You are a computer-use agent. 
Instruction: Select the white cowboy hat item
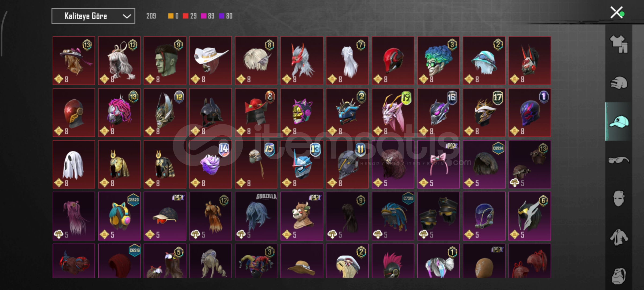click(211, 61)
